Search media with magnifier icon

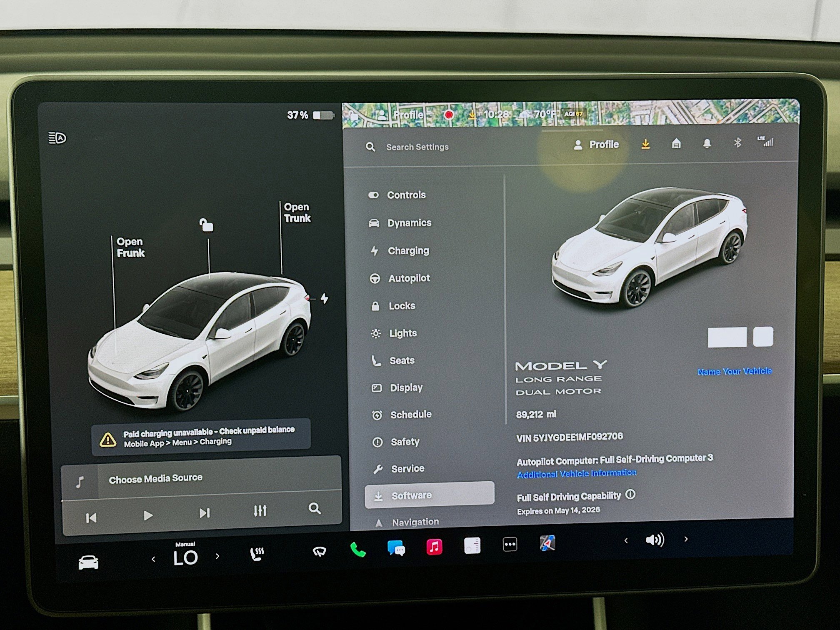pos(315,508)
